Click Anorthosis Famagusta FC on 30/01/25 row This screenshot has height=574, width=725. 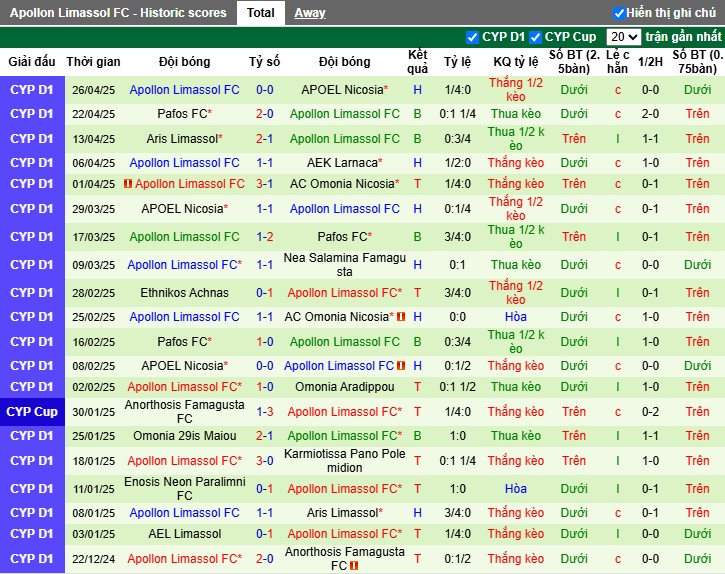184,412
